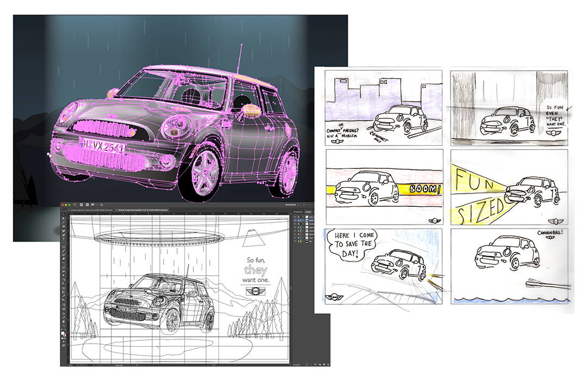Hide the mesh layer via eye icon
The image size is (588, 380).
click(x=295, y=220)
